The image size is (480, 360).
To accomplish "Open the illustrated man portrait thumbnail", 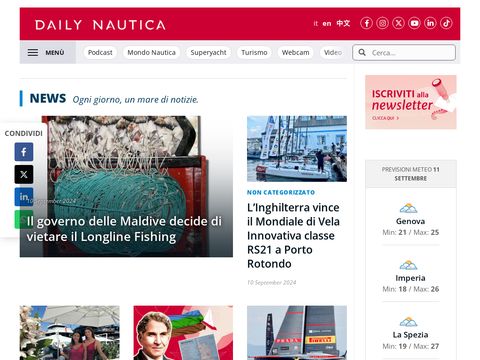I will [x=183, y=333].
